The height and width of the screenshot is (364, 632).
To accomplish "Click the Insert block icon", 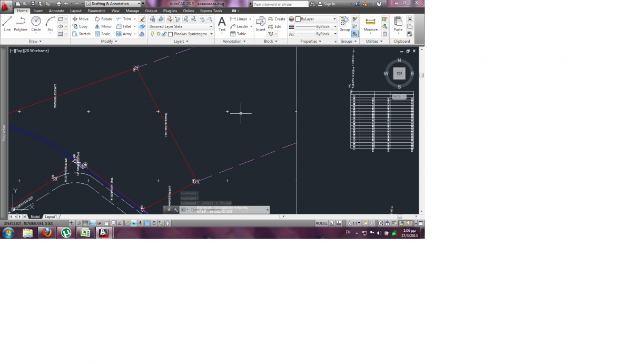I will tap(261, 23).
